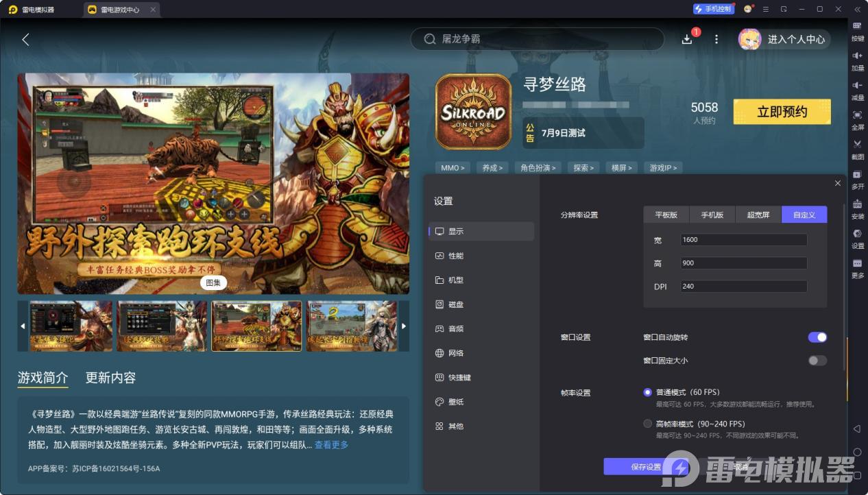Show previous thumbnails with the left arrow
Viewport: 868px width, 495px height.
tap(23, 326)
